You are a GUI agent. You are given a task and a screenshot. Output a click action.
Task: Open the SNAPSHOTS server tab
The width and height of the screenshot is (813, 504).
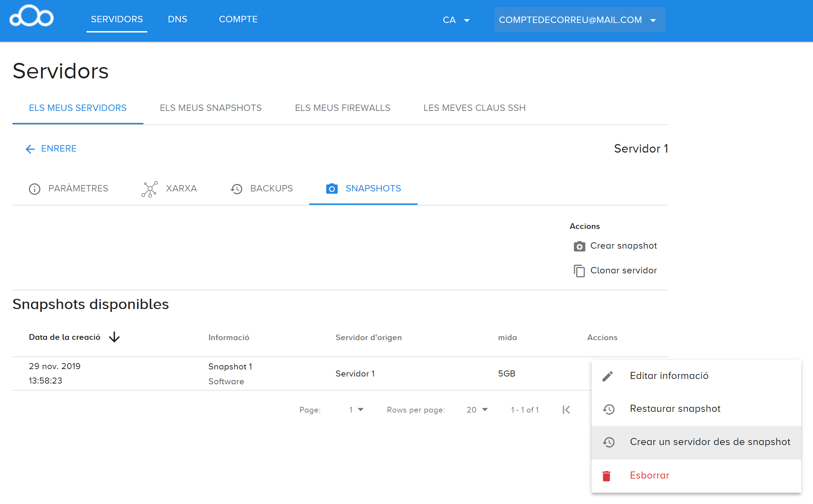point(363,189)
